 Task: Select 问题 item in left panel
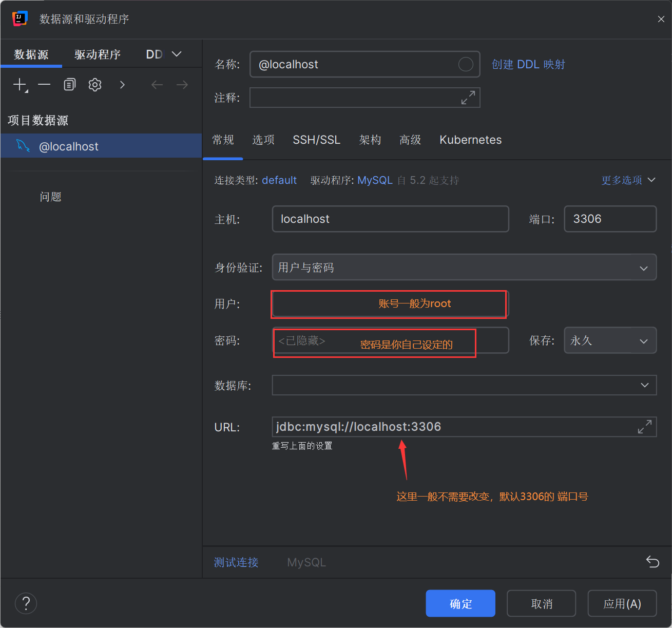click(x=50, y=197)
